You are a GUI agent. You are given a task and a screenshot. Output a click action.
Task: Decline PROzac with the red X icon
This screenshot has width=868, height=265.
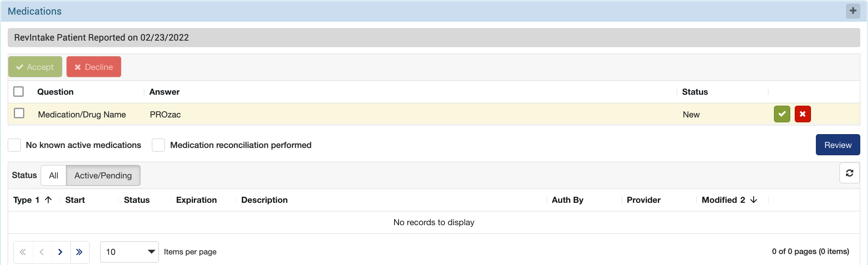pyautogui.click(x=802, y=114)
